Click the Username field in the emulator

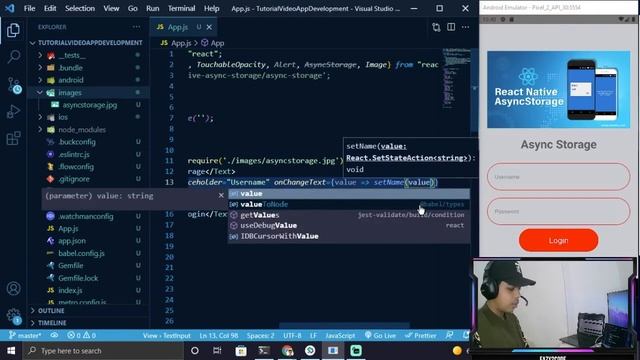coord(558,177)
